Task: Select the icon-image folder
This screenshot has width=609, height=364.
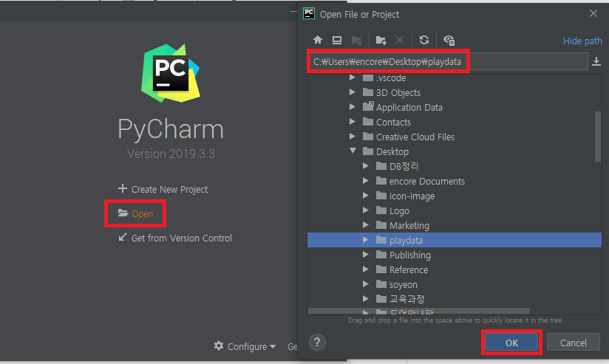Action: [x=455, y=196]
